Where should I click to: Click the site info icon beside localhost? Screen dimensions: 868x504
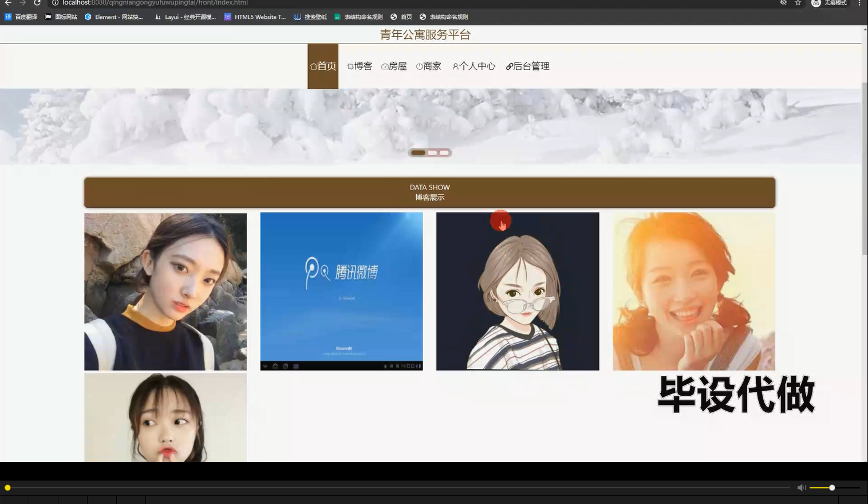[x=56, y=3]
